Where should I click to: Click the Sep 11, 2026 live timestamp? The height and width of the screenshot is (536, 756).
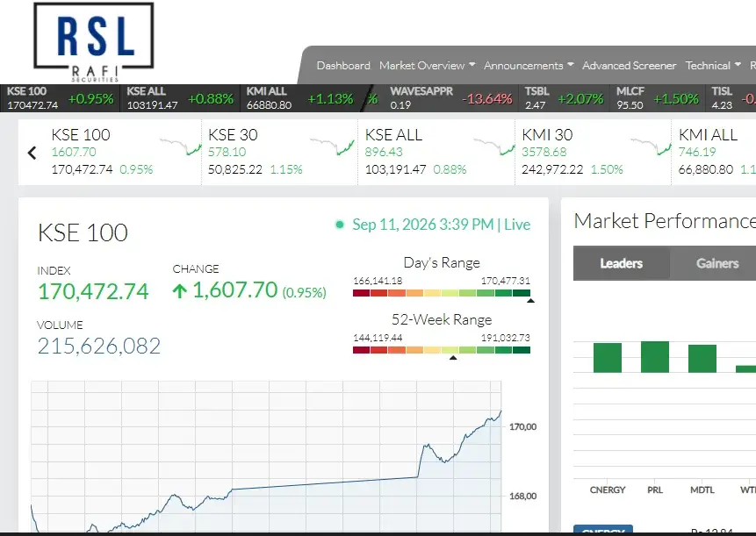click(x=441, y=225)
